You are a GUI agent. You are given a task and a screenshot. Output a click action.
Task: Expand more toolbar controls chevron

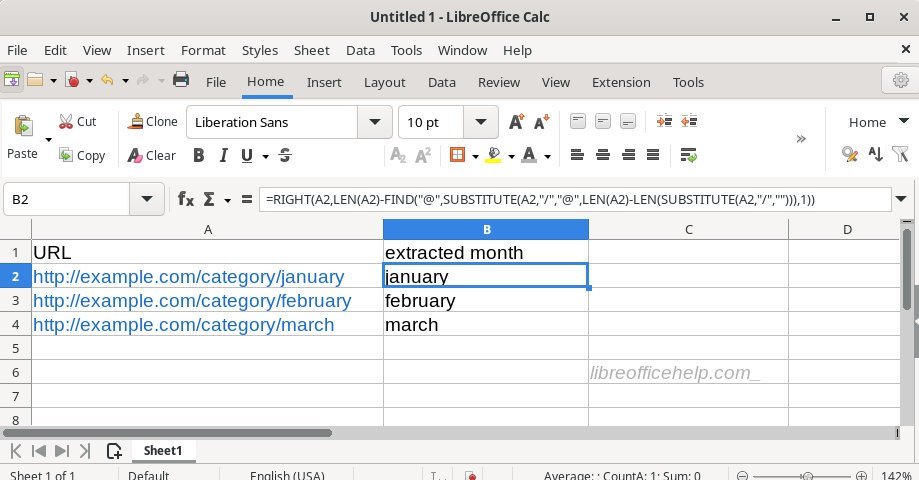pyautogui.click(x=801, y=139)
